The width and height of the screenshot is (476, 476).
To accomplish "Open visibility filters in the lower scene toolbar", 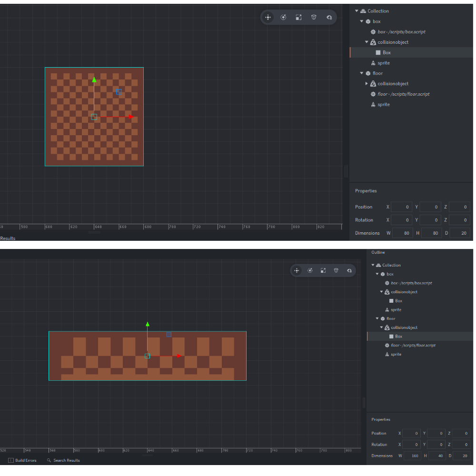I will pyautogui.click(x=349, y=270).
